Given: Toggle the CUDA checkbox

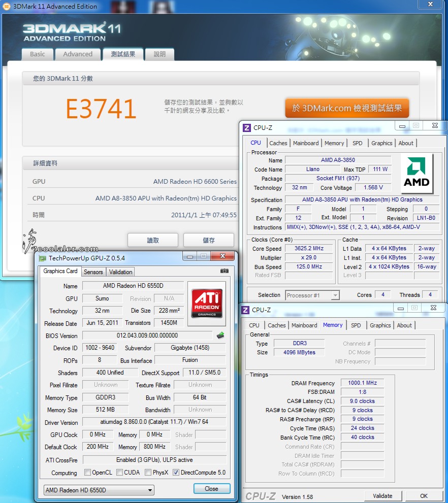Looking at the screenshot, I should tap(119, 472).
